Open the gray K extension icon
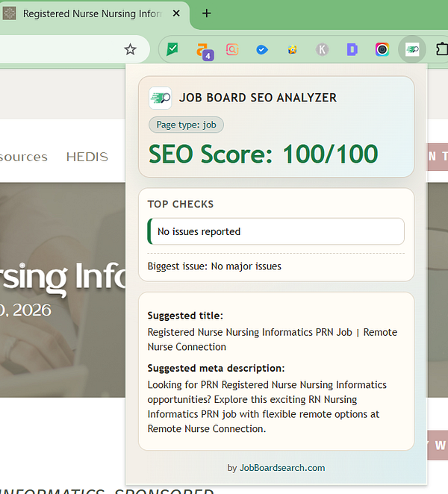The image size is (448, 494). pos(322,49)
